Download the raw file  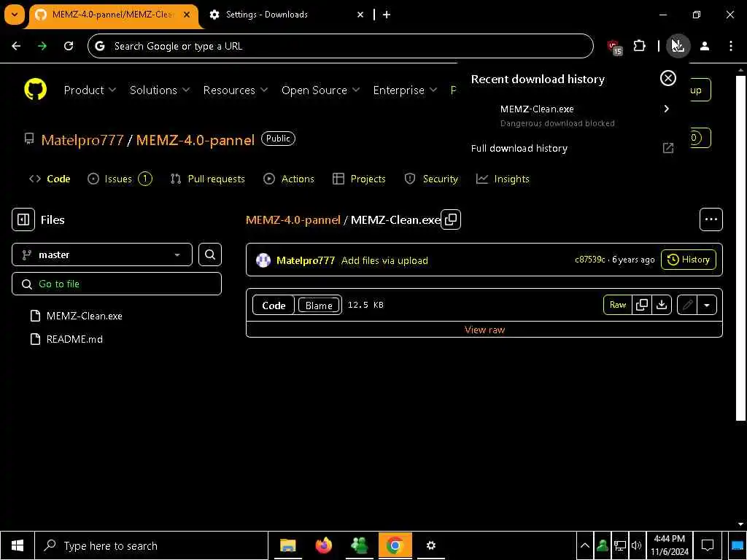[662, 305]
